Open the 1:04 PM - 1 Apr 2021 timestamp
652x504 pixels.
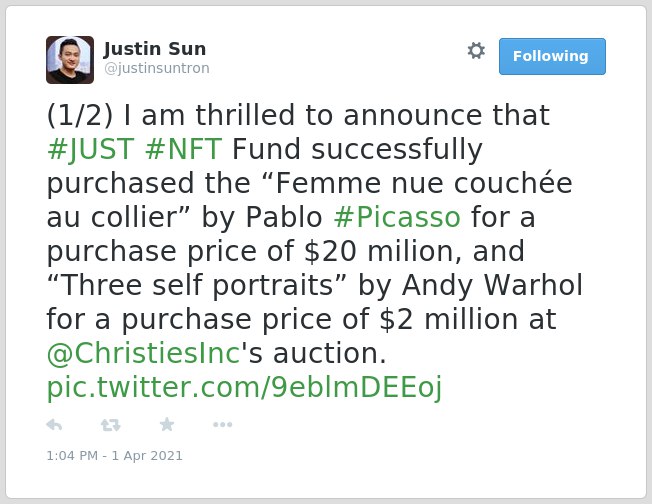pyautogui.click(x=114, y=456)
